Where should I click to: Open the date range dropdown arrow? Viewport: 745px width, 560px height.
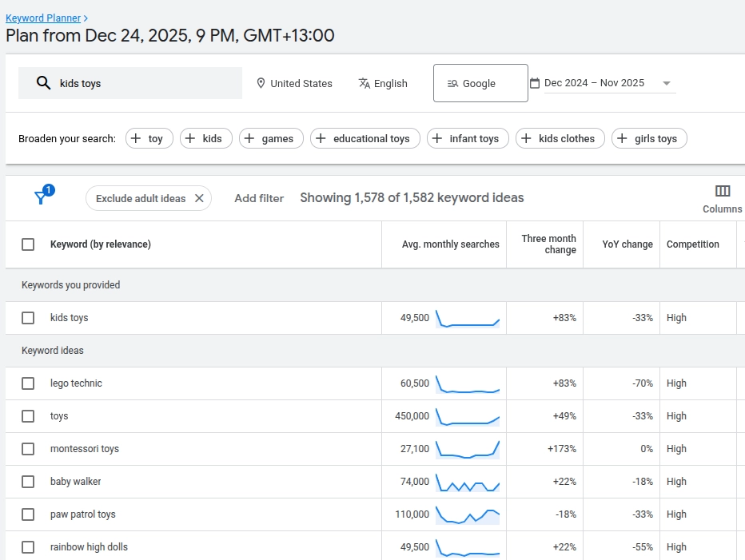pyautogui.click(x=667, y=83)
